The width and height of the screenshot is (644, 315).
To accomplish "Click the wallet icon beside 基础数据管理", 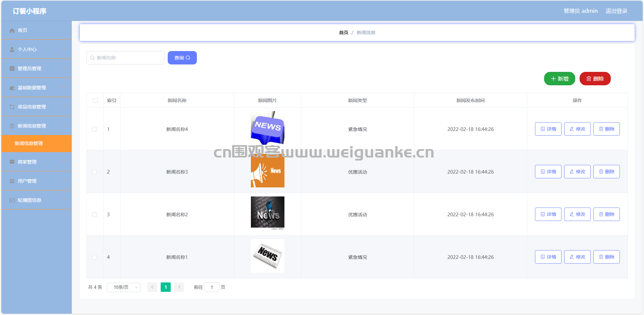I will (12, 88).
